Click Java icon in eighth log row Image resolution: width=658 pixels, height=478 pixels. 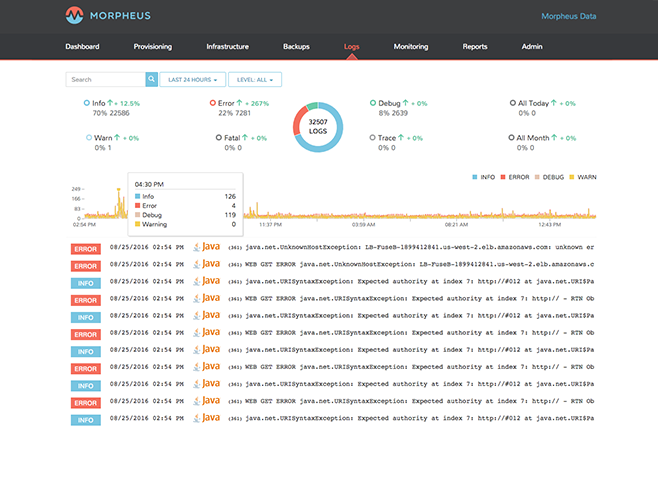pyautogui.click(x=206, y=366)
